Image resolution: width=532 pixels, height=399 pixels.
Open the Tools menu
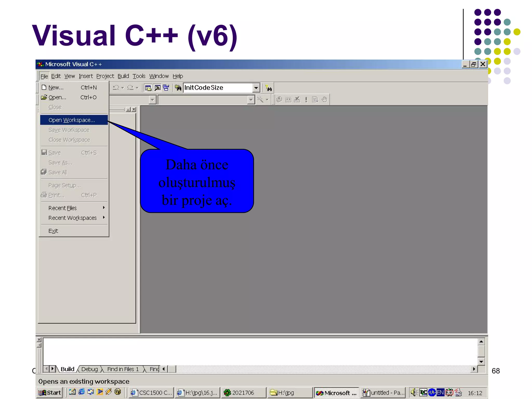point(139,76)
